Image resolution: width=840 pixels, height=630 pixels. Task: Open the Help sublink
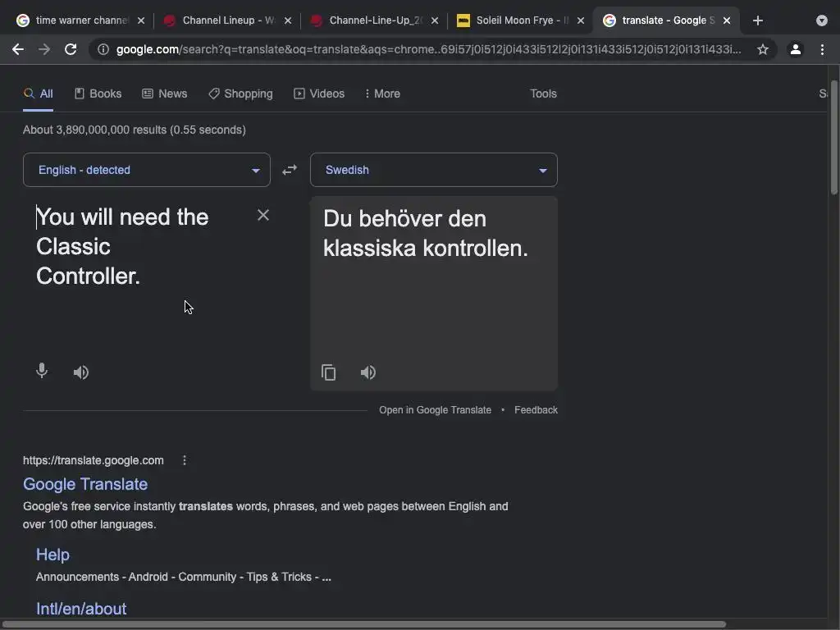pyautogui.click(x=52, y=555)
